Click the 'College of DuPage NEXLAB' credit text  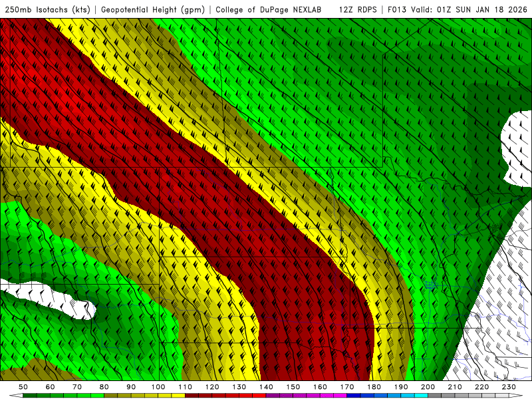coord(269,10)
